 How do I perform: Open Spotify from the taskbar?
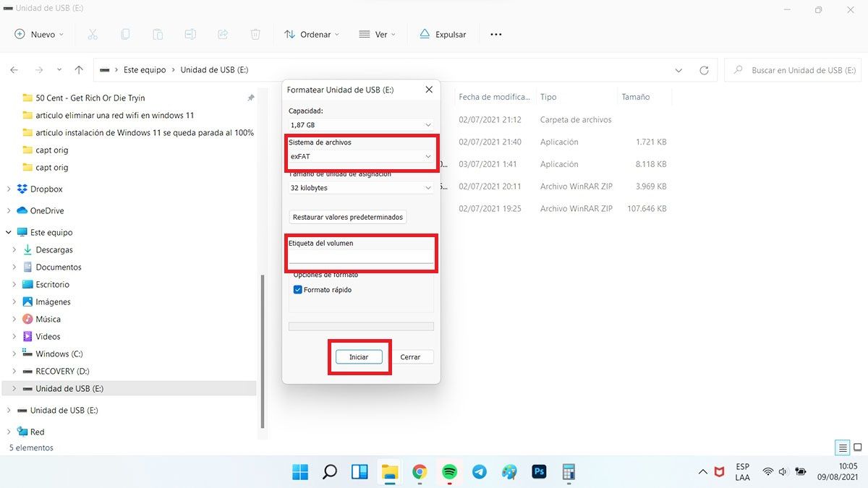(449, 472)
